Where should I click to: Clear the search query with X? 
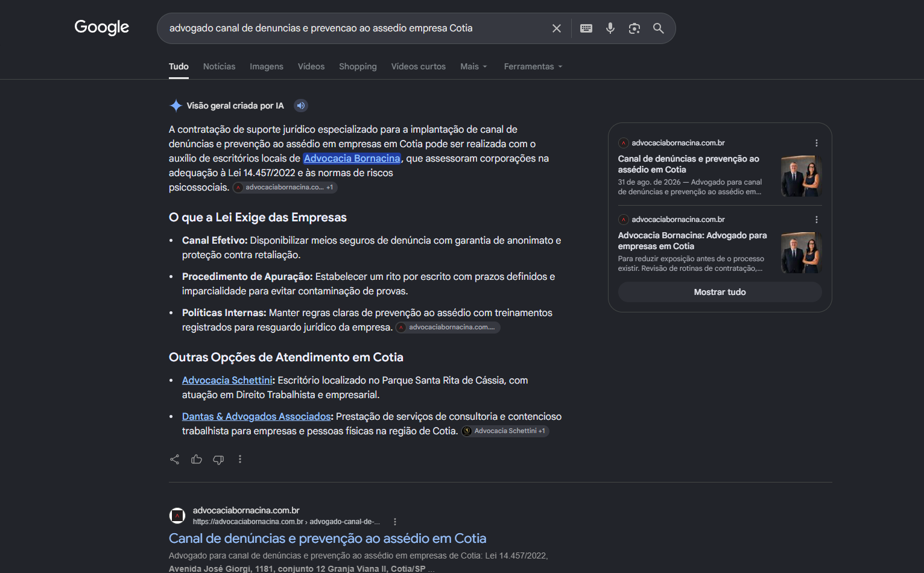557,28
